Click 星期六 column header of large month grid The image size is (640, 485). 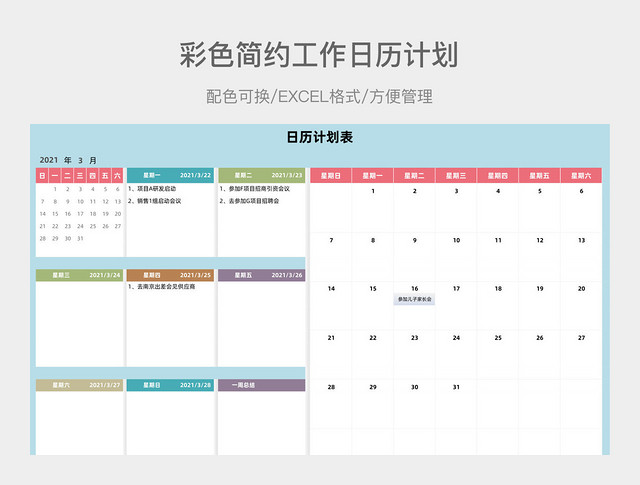[x=581, y=176]
